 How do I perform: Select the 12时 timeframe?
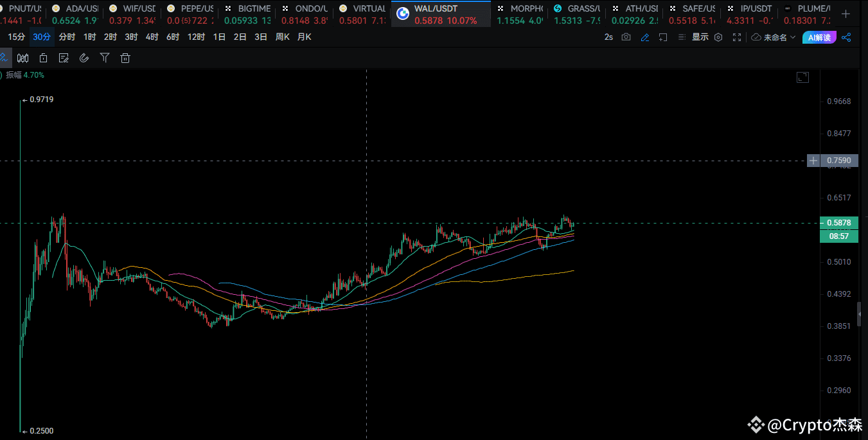[x=196, y=37]
